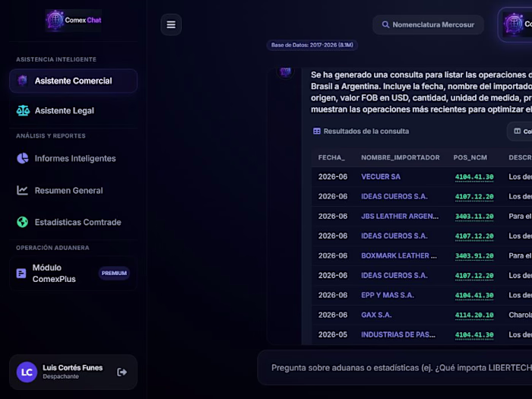Click the NOMBRE_IMPORTADOR column header
Viewport: 532px width, 399px height.
point(401,157)
